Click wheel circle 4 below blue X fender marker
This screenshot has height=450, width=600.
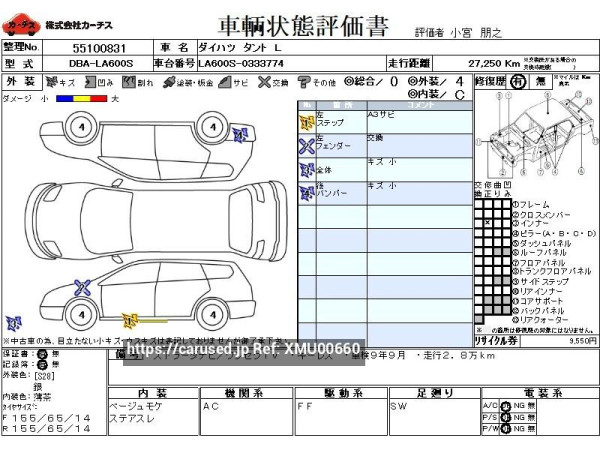[x=82, y=315]
